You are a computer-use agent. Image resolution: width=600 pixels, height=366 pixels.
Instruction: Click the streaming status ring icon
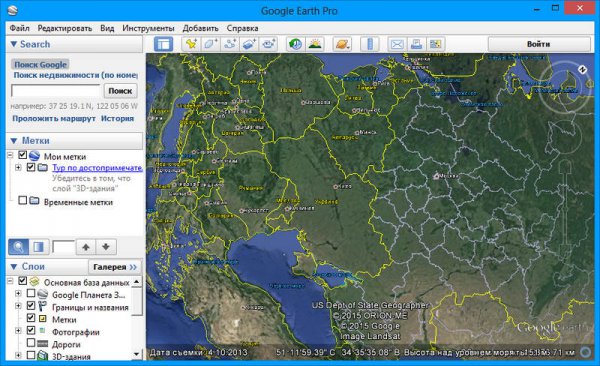585,352
